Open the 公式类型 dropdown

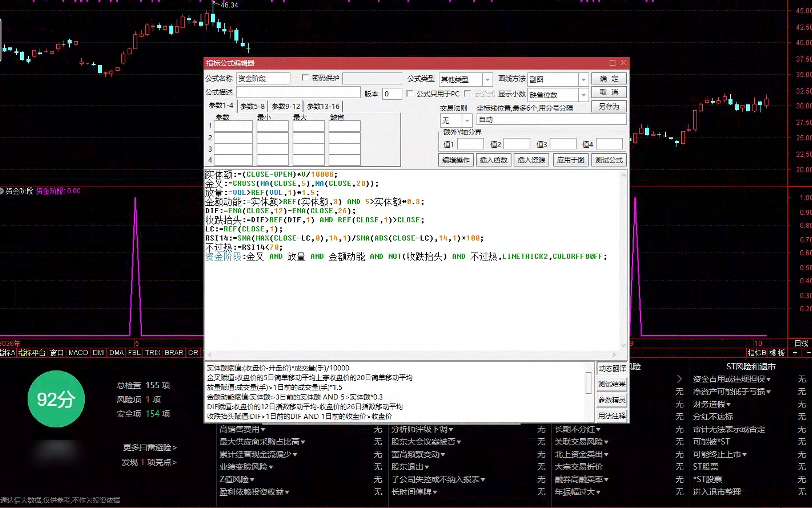(x=487, y=79)
